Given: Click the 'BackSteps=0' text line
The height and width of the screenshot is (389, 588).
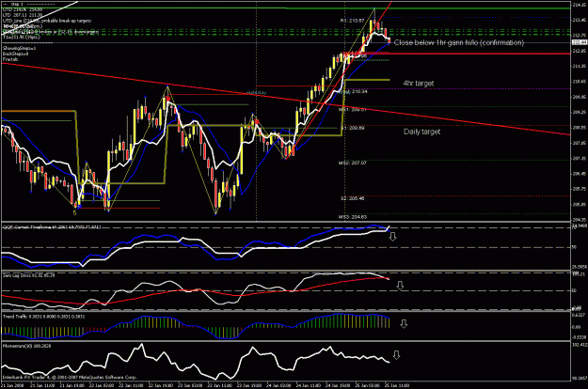Looking at the screenshot, I should click(x=15, y=54).
